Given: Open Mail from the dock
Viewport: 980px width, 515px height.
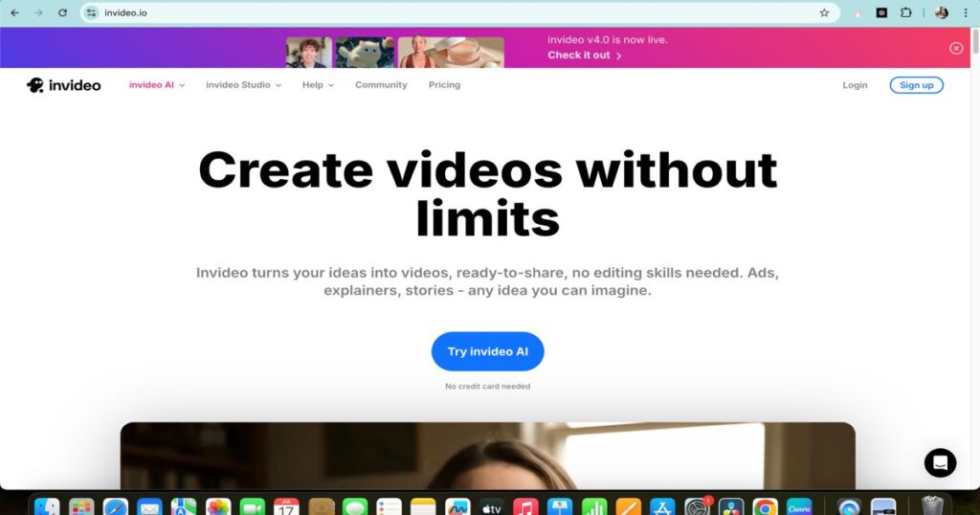Looking at the screenshot, I should 149,507.
